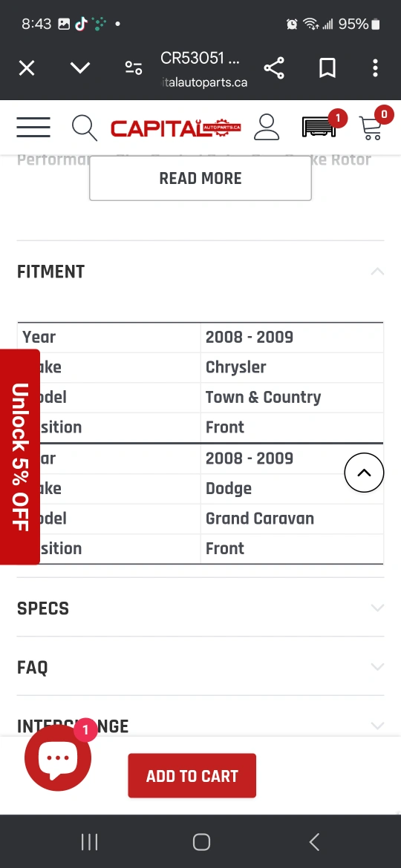View the shopping cart

click(x=371, y=128)
